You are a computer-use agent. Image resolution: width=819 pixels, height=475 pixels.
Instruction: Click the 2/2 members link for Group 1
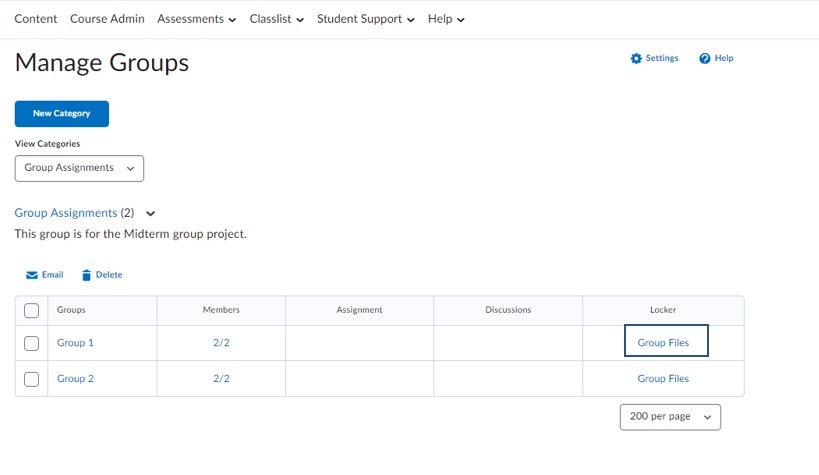coord(221,343)
